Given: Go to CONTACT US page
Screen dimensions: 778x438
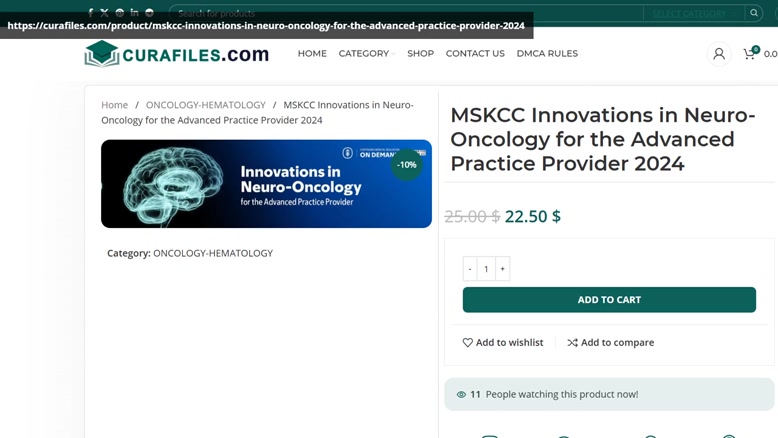Looking at the screenshot, I should tap(475, 54).
